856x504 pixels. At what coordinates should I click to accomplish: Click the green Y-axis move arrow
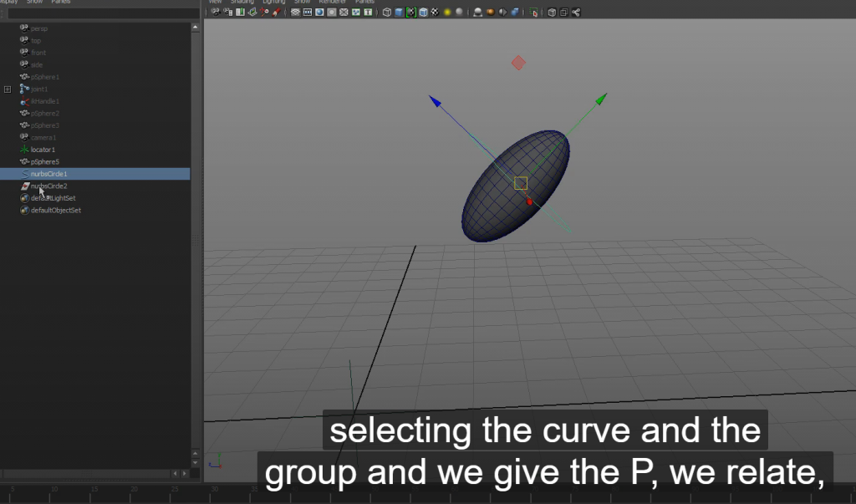click(601, 99)
